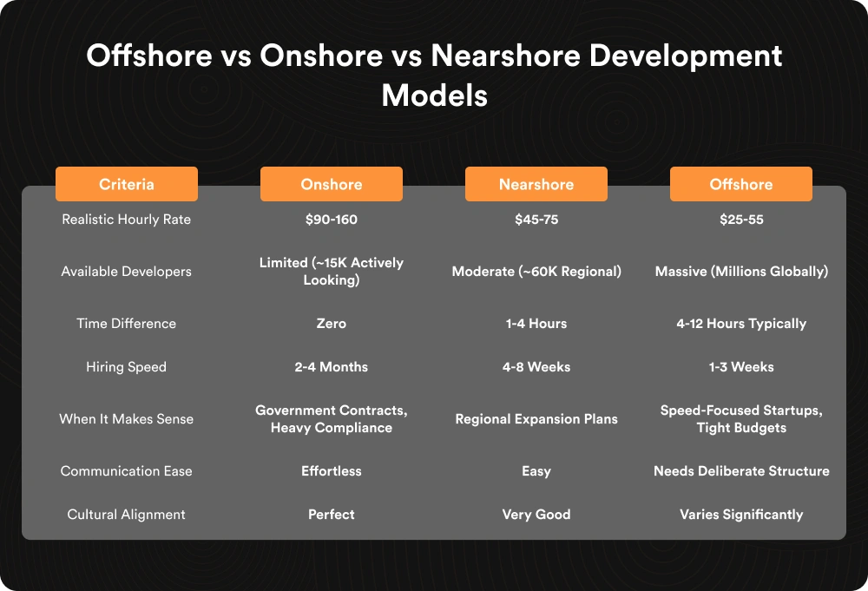Select the Regional Expansion Plans cell

pyautogui.click(x=536, y=418)
